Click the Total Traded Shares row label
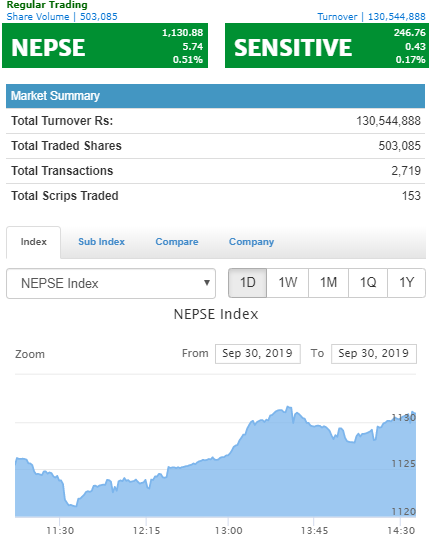This screenshot has width=429, height=536. click(x=66, y=146)
